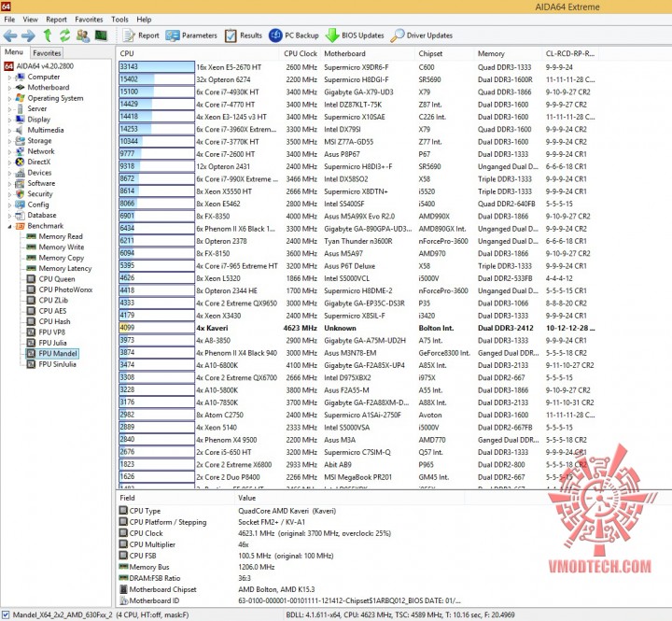672x621 pixels.
Task: Open benchmark Parameters
Action: click(191, 35)
